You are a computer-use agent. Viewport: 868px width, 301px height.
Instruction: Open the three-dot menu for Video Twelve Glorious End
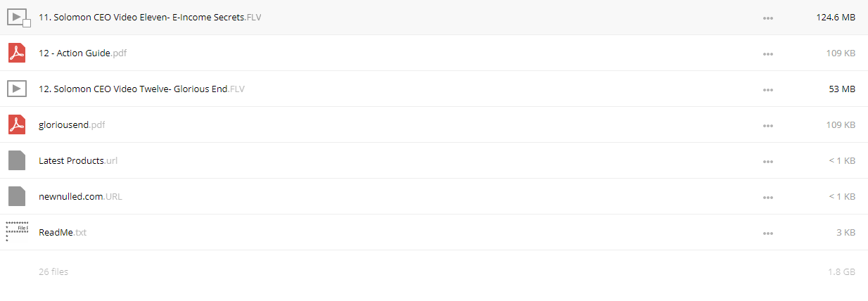(x=768, y=89)
